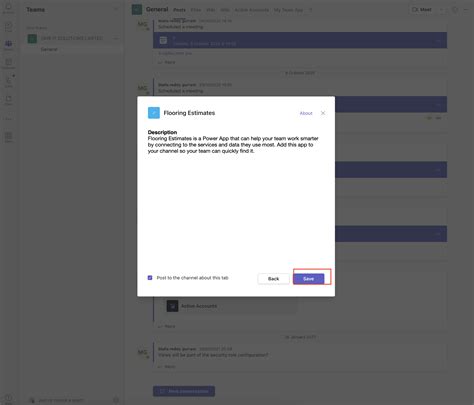Open Help at bottom of sidebar
474x405 pixels.
pyautogui.click(x=8, y=398)
